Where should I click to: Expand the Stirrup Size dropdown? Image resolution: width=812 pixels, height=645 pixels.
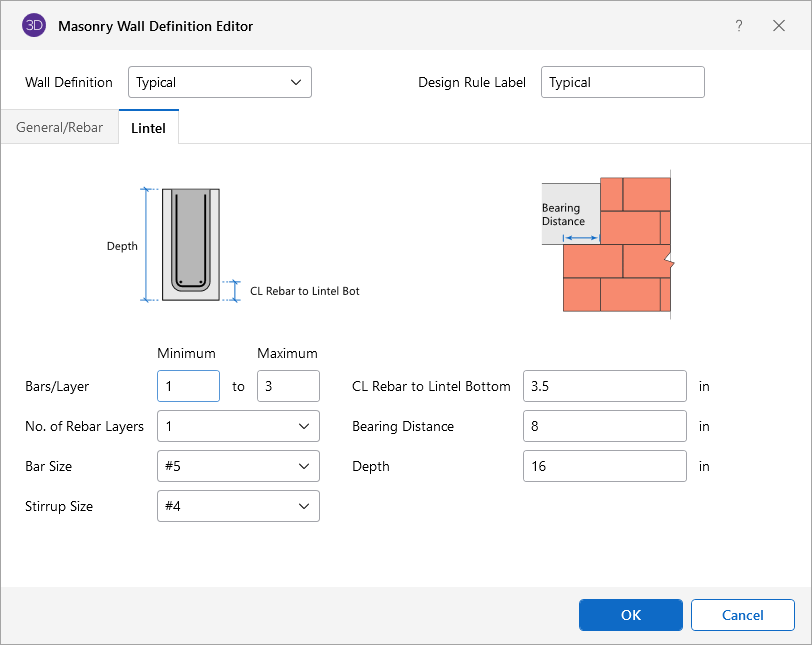pyautogui.click(x=238, y=506)
